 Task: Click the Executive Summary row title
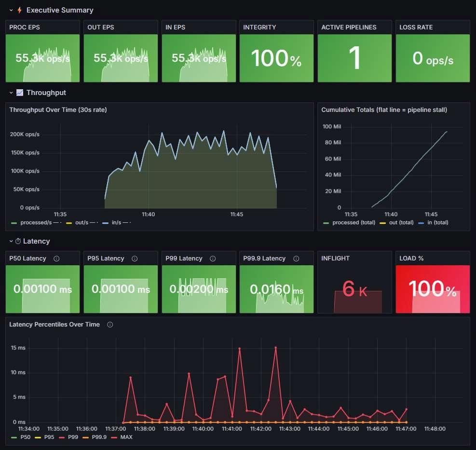coord(60,10)
